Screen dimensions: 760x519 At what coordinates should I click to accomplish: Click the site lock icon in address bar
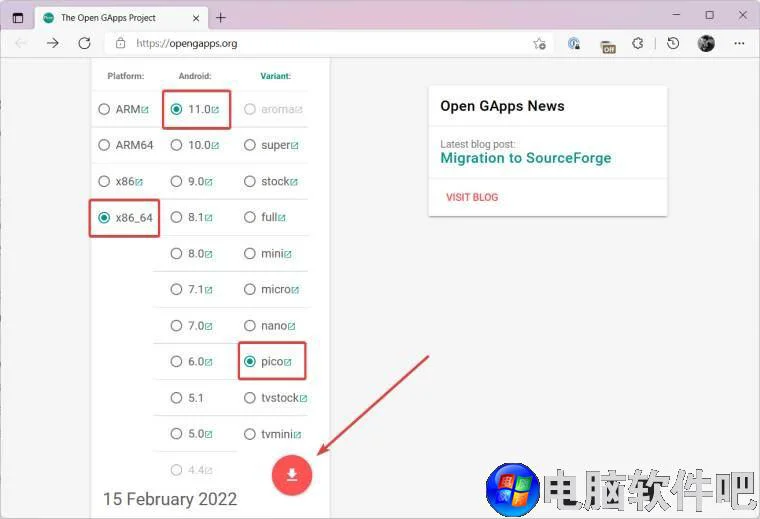click(120, 43)
